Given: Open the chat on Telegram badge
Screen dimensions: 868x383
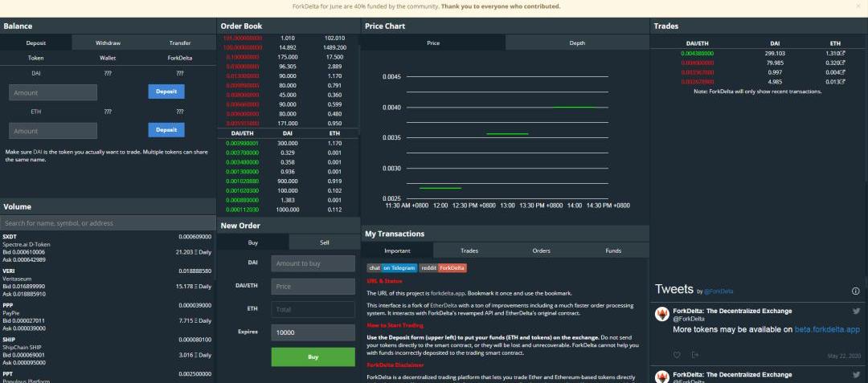Looking at the screenshot, I should click(392, 268).
